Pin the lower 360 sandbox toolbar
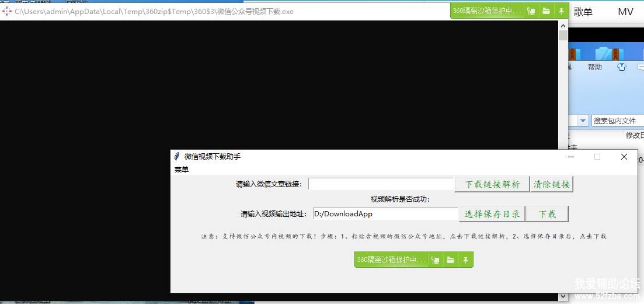Image resolution: width=644 pixels, height=304 pixels. click(x=466, y=260)
